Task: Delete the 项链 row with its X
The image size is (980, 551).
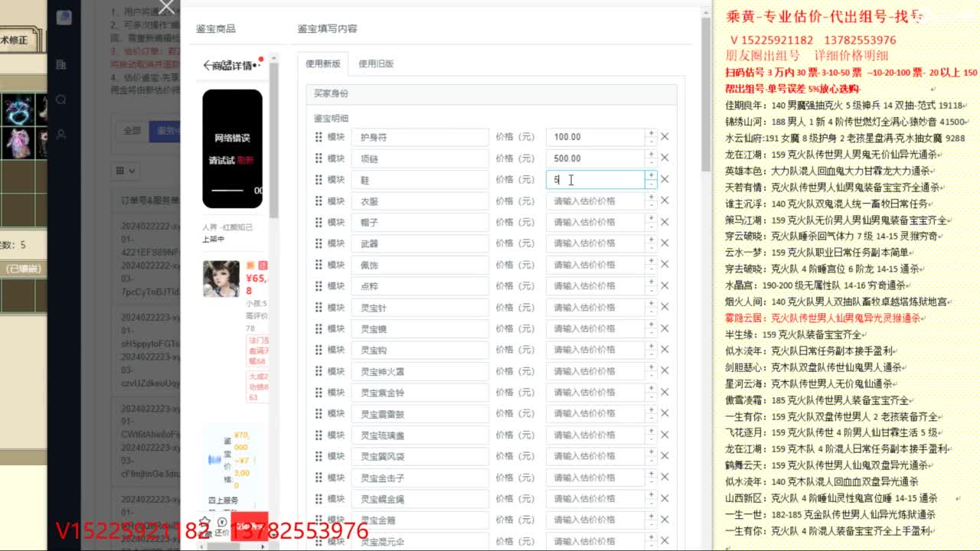Action: [x=665, y=158]
